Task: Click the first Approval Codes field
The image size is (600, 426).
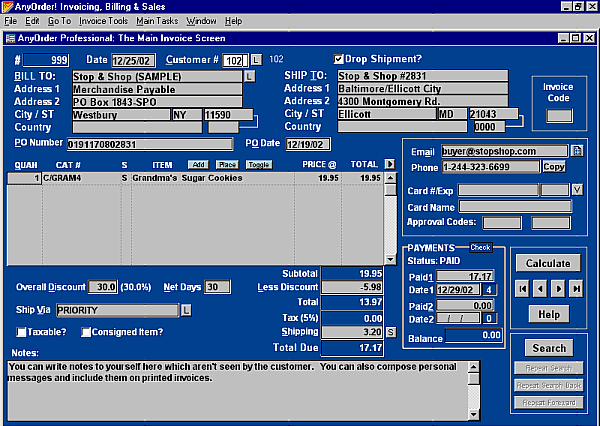Action: click(x=502, y=222)
